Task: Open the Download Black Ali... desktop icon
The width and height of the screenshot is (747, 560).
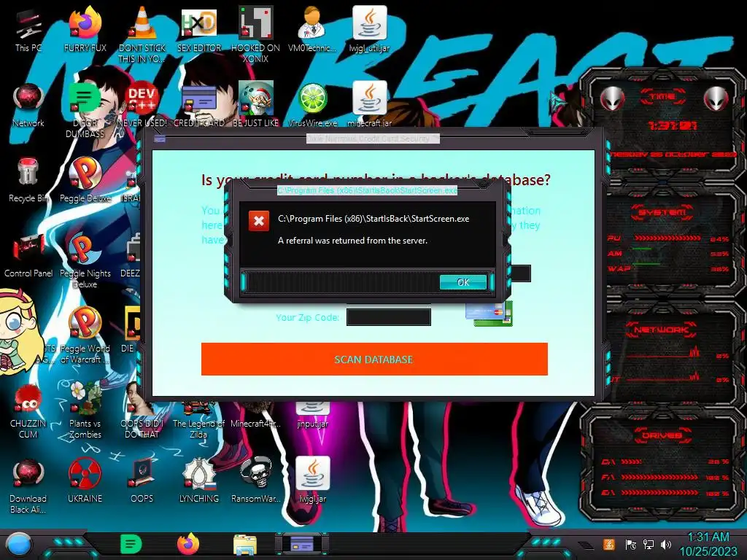Action: coord(28,486)
